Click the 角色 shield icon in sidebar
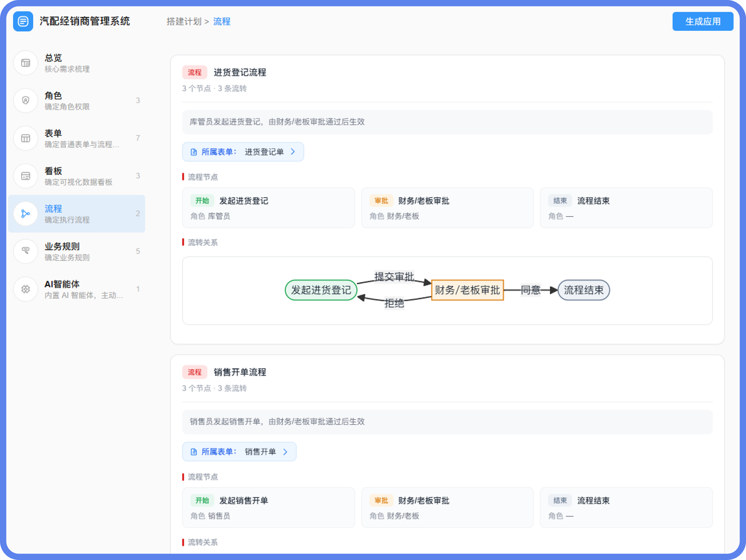Viewport: 746px width, 560px height. (26, 100)
